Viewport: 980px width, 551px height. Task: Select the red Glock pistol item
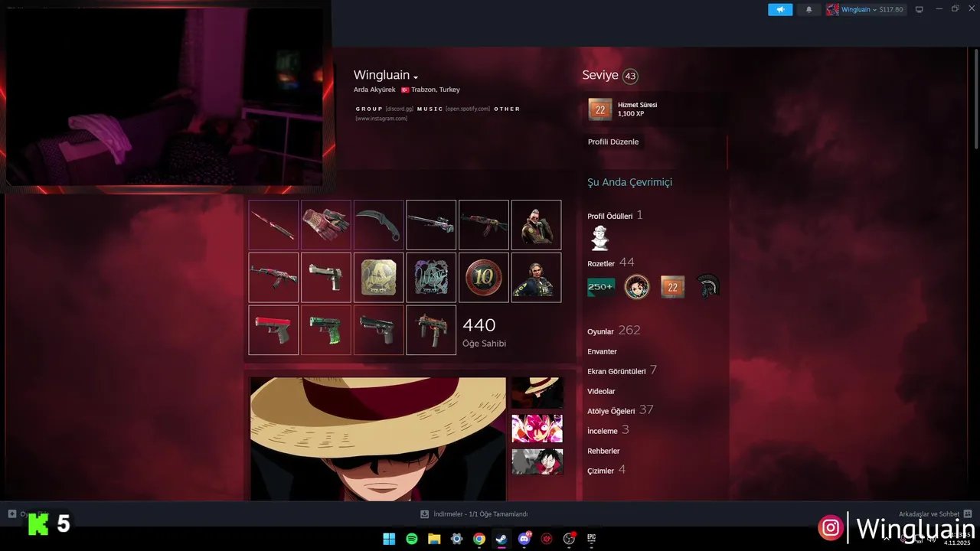[273, 330]
